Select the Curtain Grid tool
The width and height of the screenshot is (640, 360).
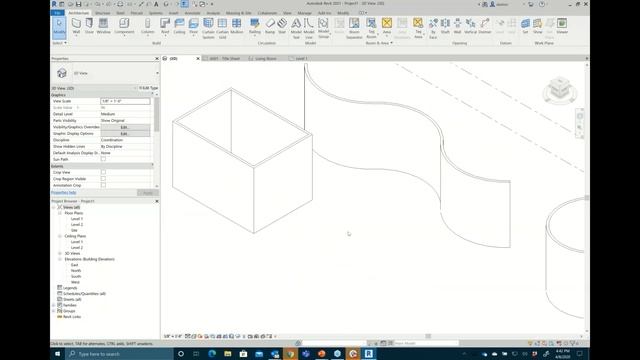point(222,28)
